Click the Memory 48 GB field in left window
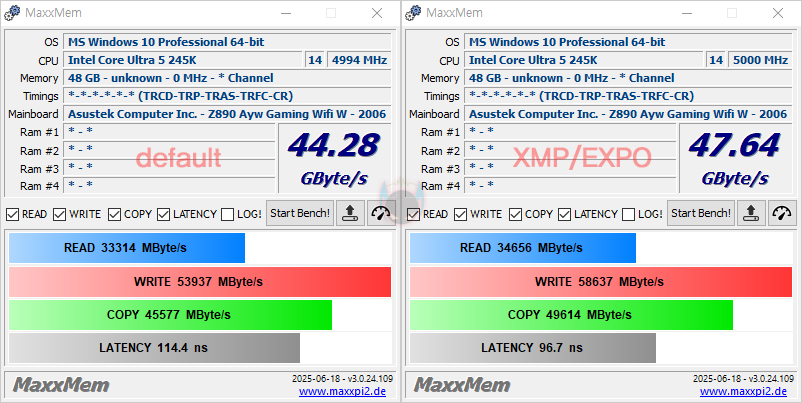Image resolution: width=802 pixels, height=403 pixels. click(x=227, y=78)
